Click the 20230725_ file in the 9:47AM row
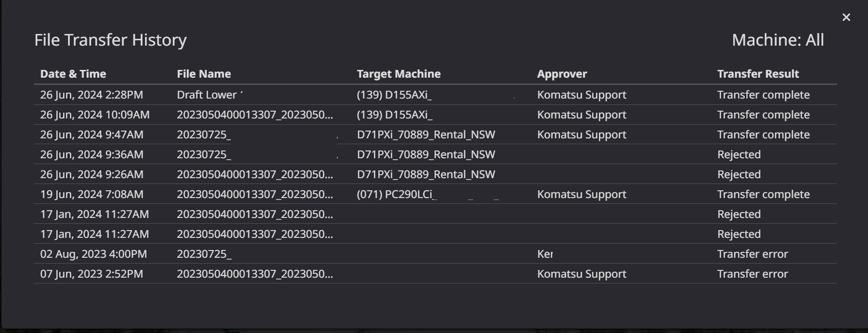The height and width of the screenshot is (333, 868). click(204, 134)
